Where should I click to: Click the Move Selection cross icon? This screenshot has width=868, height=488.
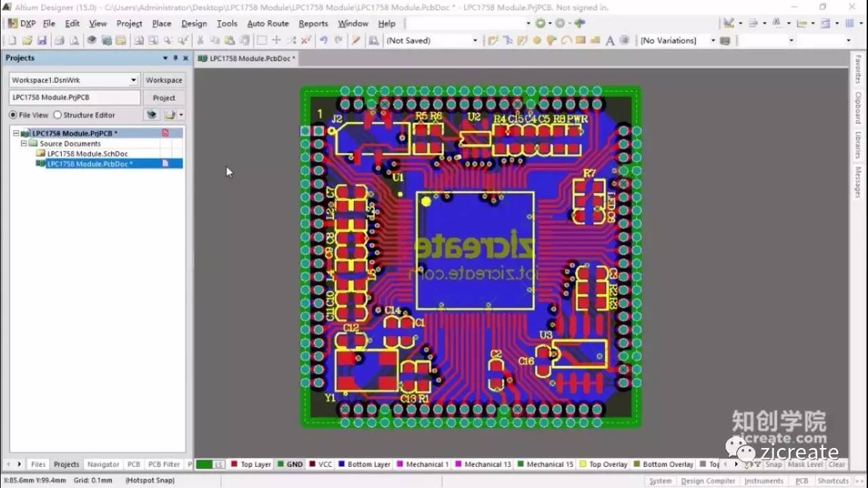[276, 41]
